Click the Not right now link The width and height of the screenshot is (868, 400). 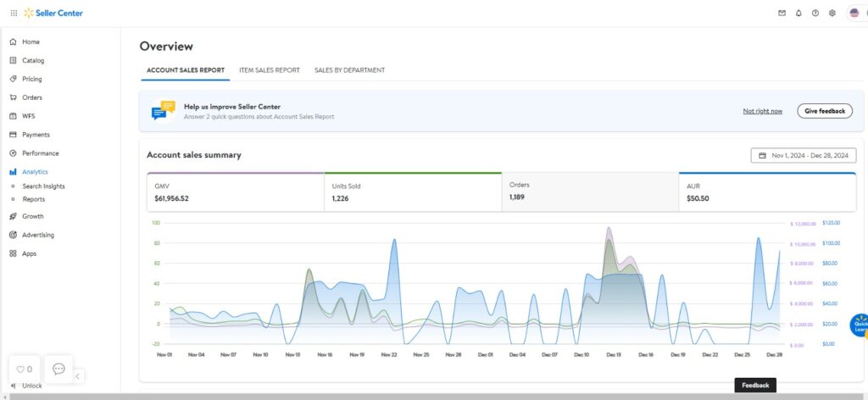pyautogui.click(x=762, y=111)
